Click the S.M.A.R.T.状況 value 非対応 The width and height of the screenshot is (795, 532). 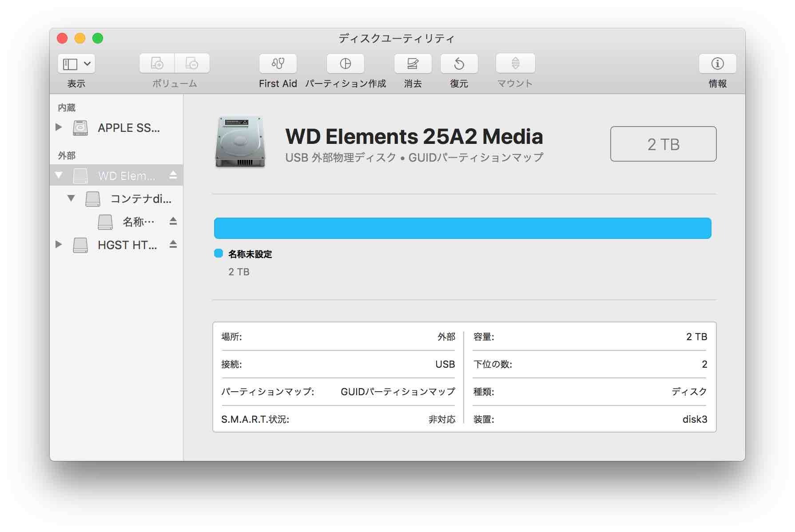click(x=442, y=419)
